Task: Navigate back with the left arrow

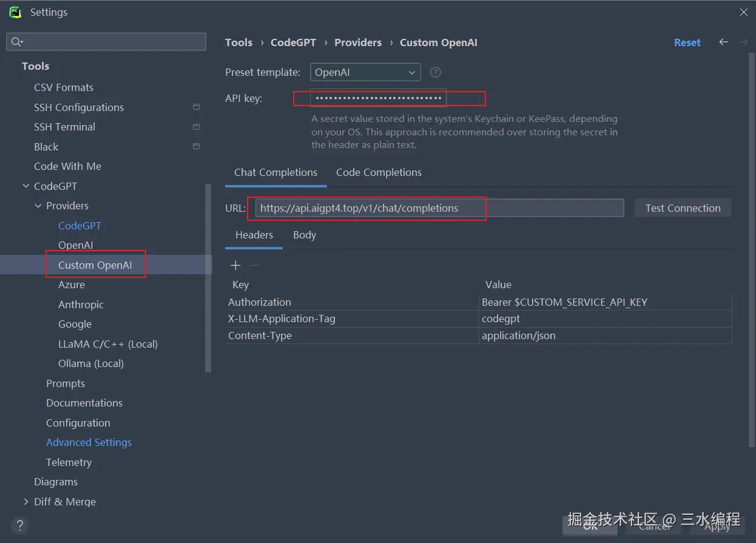Action: (x=723, y=42)
